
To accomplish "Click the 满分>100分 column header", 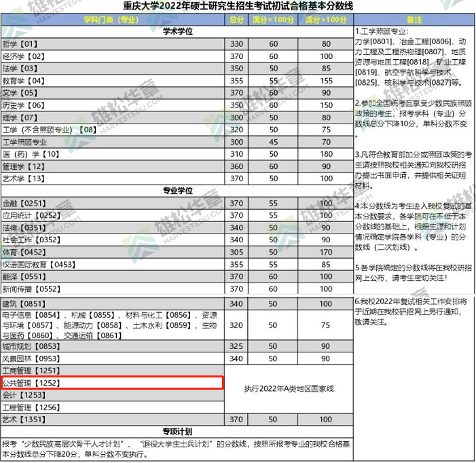I will [326, 20].
